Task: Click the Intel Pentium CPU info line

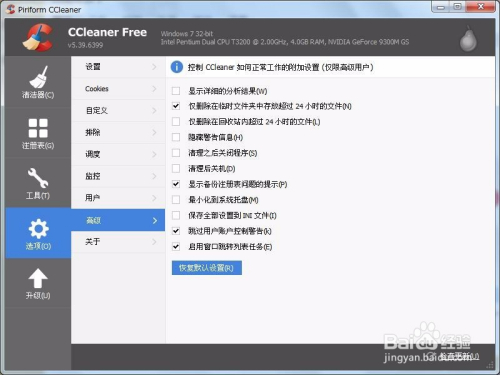Action: coord(285,42)
